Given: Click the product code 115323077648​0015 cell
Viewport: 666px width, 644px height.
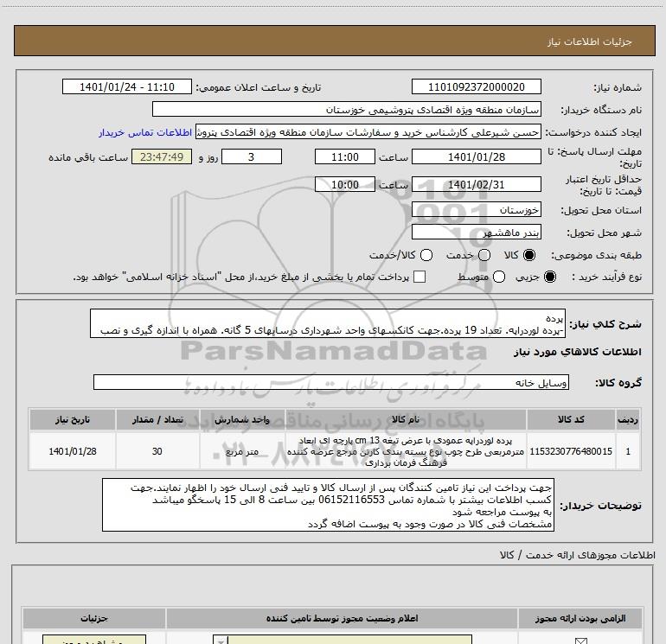Looking at the screenshot, I should pyautogui.click(x=571, y=451).
